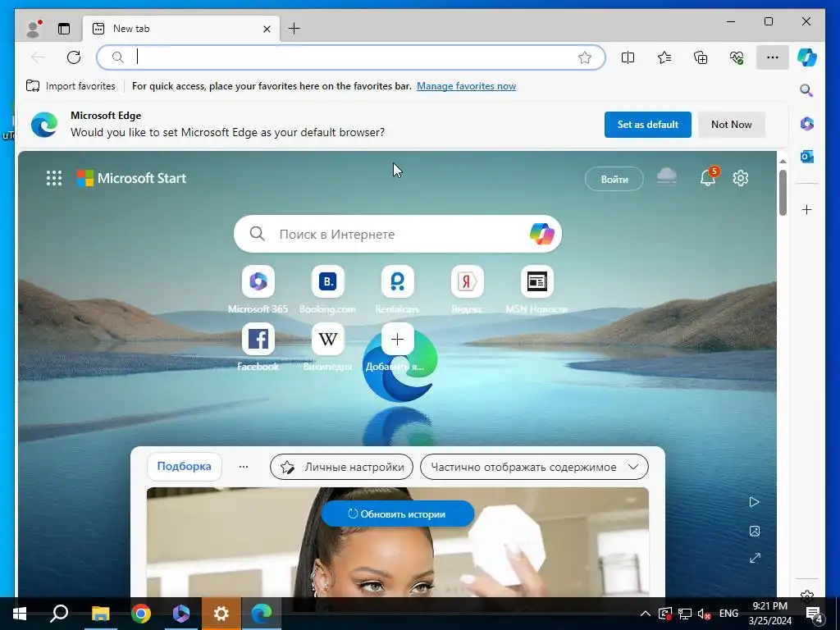840x630 pixels.
Task: Open the weather cloud icon
Action: (667, 177)
